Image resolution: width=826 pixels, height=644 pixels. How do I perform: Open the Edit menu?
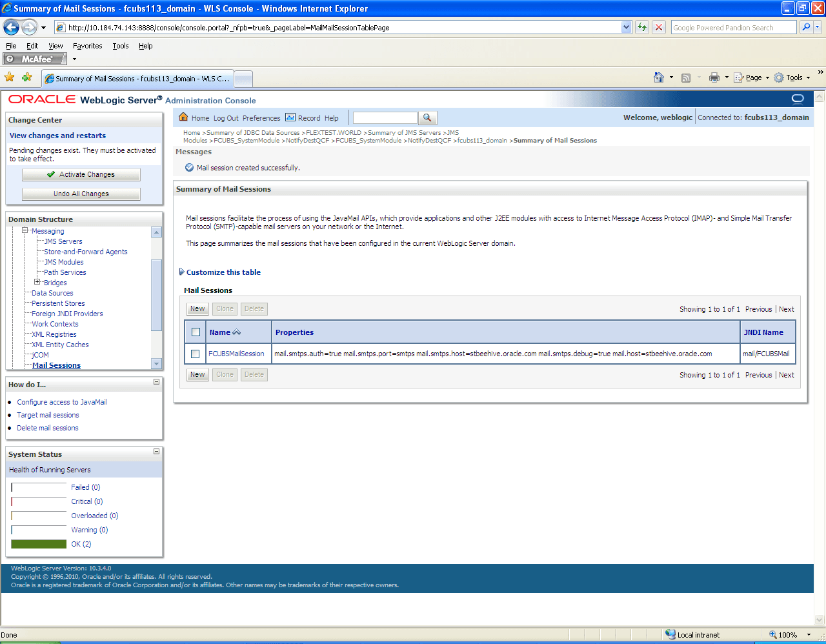(x=32, y=46)
